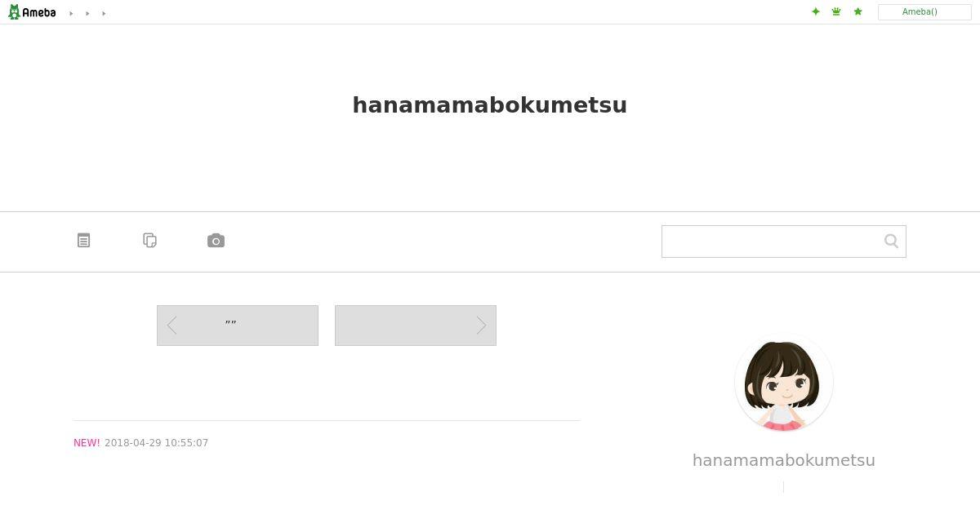This screenshot has height=514, width=980.
Task: Click into the blog search field
Action: tap(769, 241)
